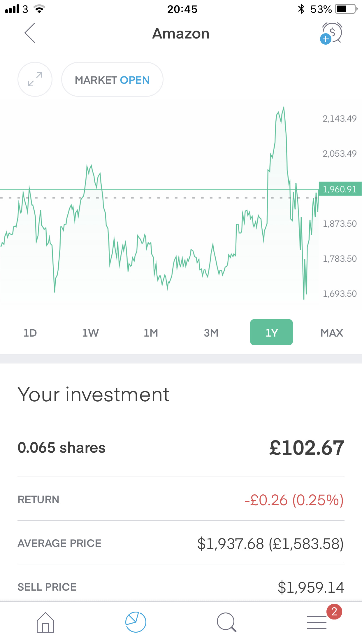Select the 3M chart range
Screen dimensions: 362x644
coord(211,333)
